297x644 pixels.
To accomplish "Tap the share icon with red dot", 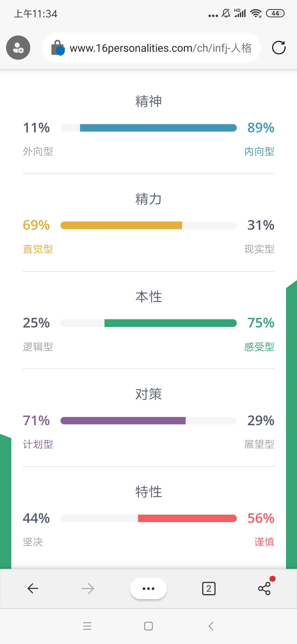I will 265,588.
